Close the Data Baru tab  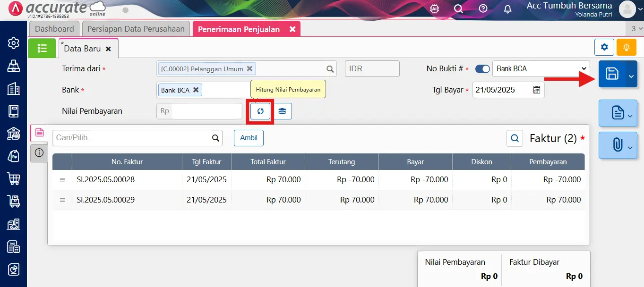click(108, 48)
